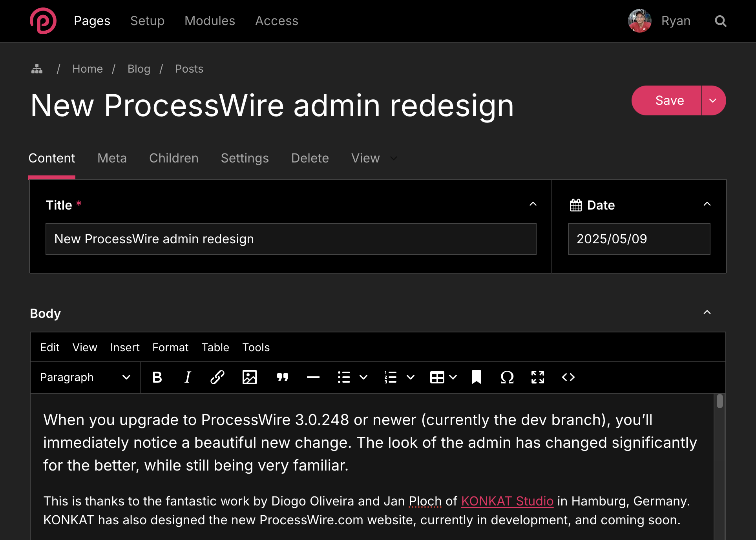Open the search magnifier icon
The height and width of the screenshot is (540, 756).
pyautogui.click(x=720, y=21)
